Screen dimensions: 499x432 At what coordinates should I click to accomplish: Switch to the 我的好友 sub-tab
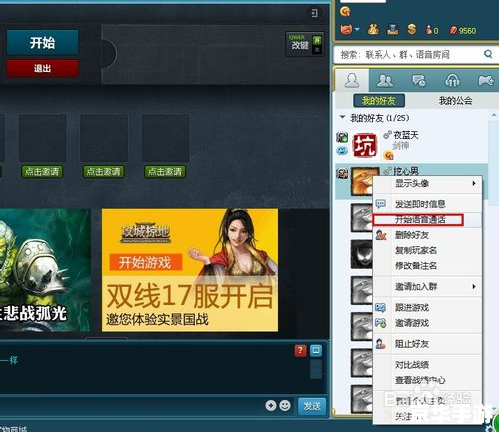click(379, 100)
